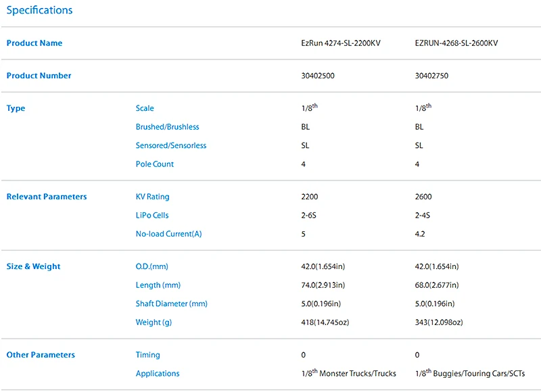541x392 pixels.
Task: Click the KV Rating label
Action: [x=153, y=197]
